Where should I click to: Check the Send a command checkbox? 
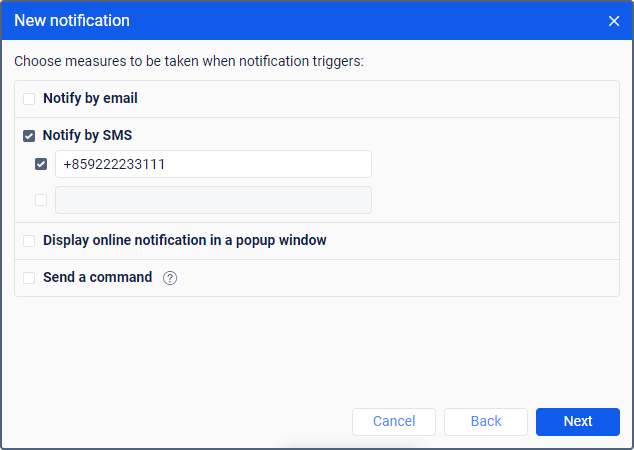click(x=29, y=278)
